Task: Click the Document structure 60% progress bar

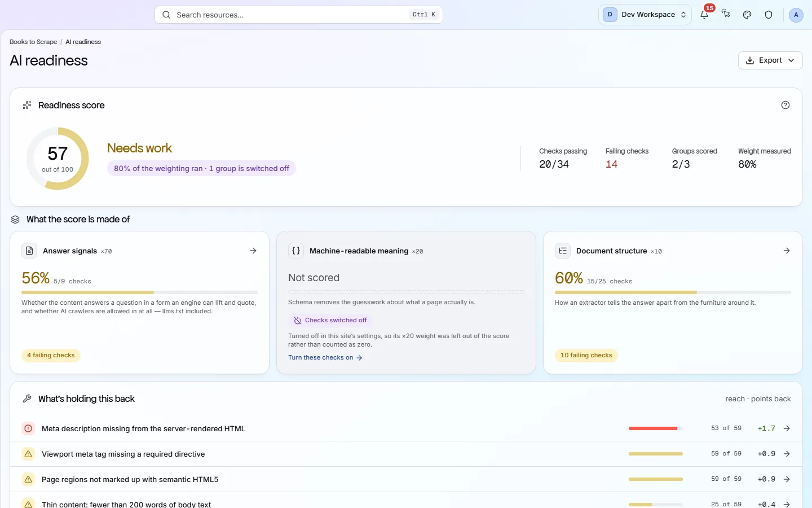Action: pos(673,292)
